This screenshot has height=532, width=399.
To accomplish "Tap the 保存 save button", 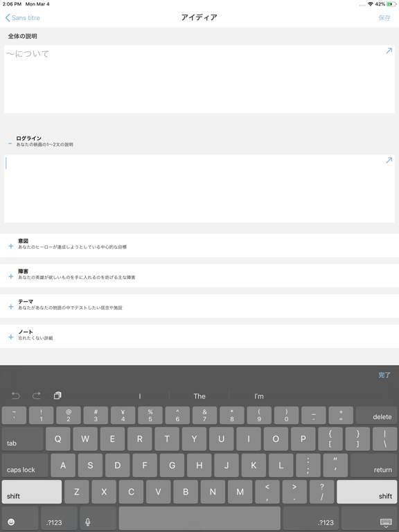I will point(384,17).
